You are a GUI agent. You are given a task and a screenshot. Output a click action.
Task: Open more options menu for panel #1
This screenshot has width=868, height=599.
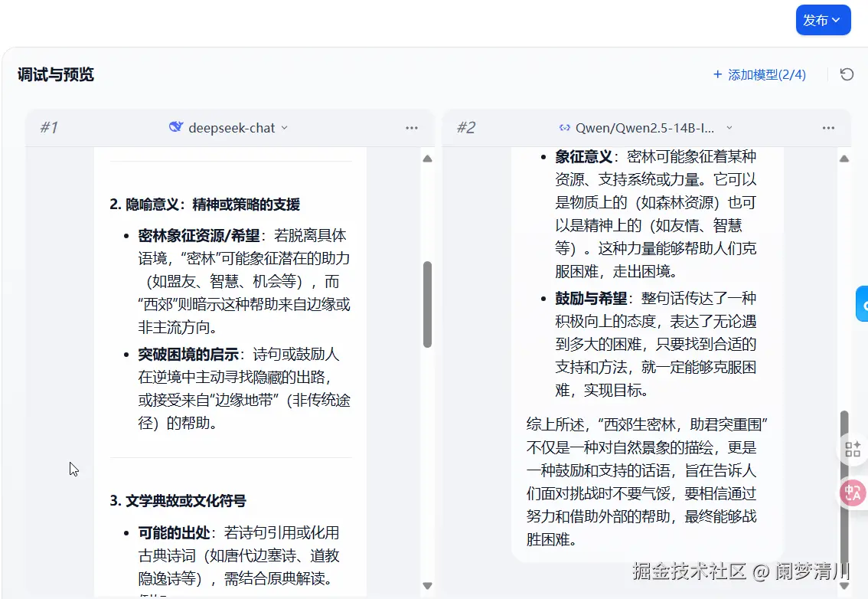click(x=411, y=128)
